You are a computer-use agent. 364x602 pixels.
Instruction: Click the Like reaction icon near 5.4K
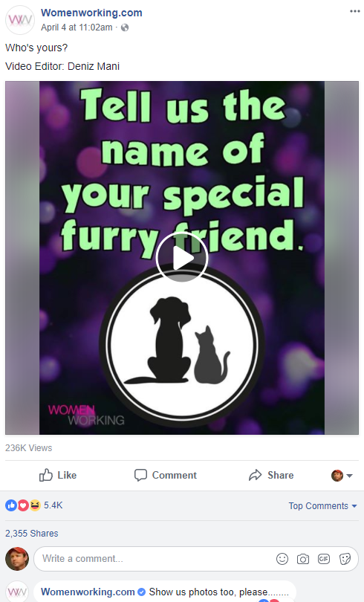coord(11,505)
